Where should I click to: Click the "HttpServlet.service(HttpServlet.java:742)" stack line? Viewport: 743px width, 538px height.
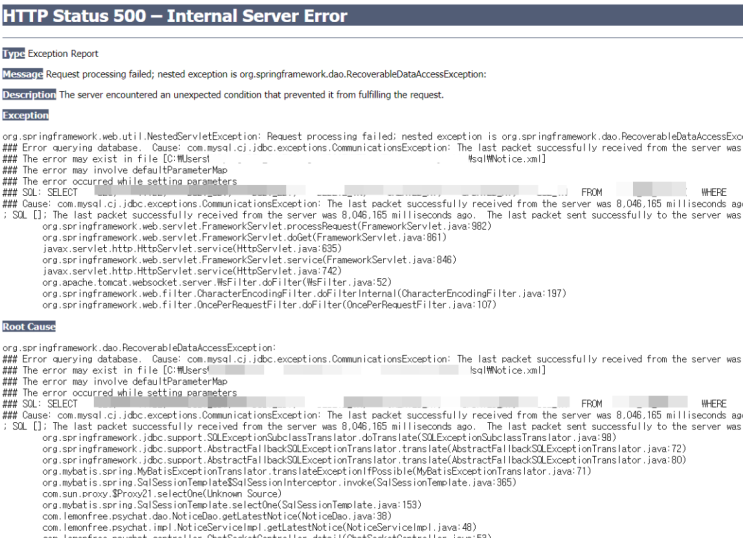click(x=192, y=271)
